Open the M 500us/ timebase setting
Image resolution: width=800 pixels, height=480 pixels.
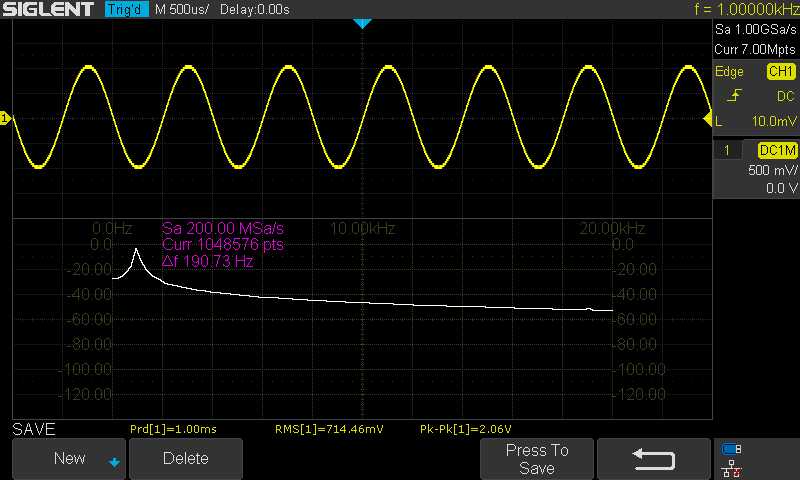point(181,9)
